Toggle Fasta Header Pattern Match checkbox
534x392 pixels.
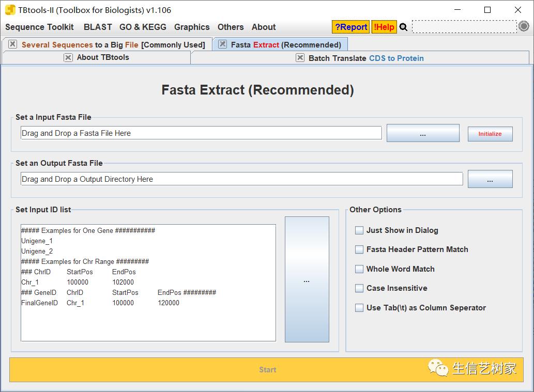pos(359,249)
